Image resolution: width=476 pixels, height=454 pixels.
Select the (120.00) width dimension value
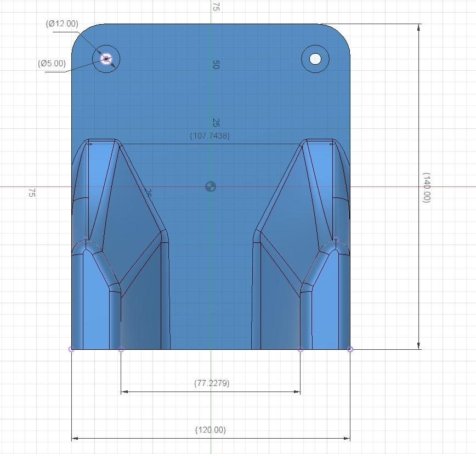pyautogui.click(x=211, y=430)
